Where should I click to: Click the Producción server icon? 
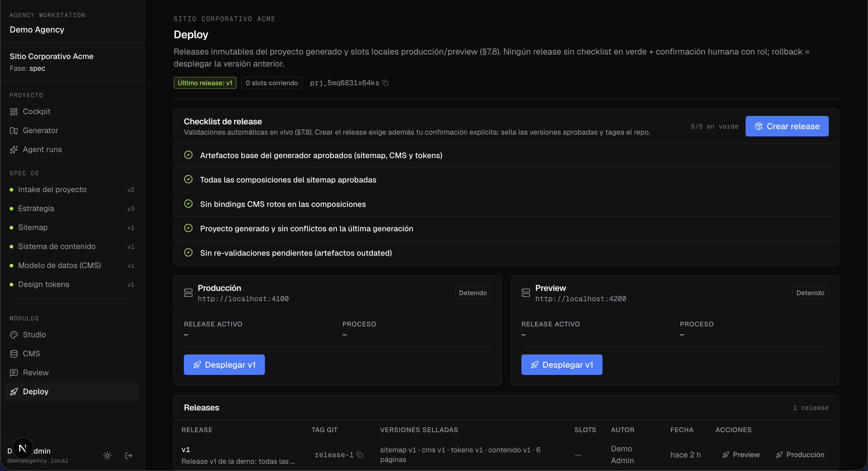click(188, 293)
